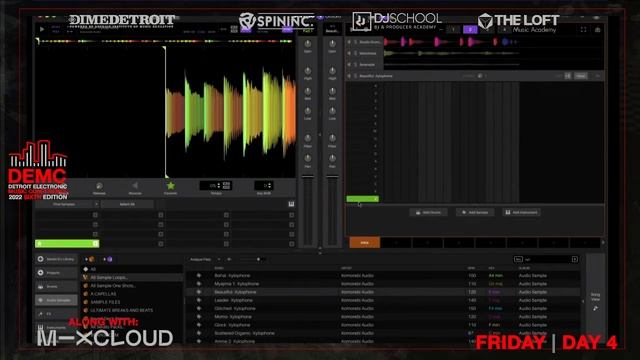Image resolution: width=640 pixels, height=360 pixels.
Task: Click Beautiful Xylophone track name in library
Action: point(235,292)
